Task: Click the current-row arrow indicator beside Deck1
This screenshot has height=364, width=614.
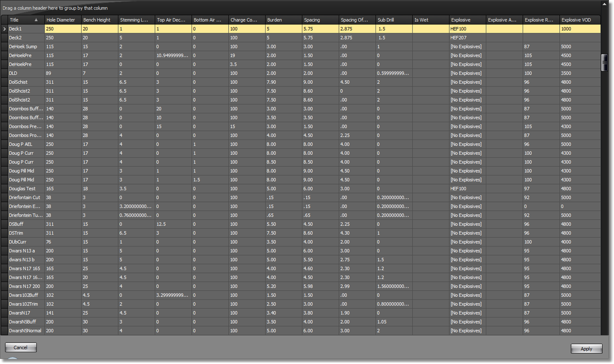Action: [x=5, y=29]
